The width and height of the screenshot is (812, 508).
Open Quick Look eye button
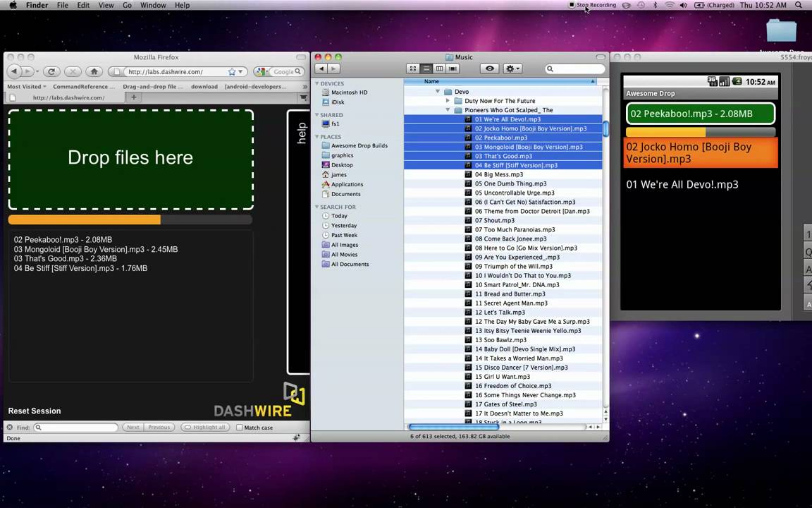click(x=489, y=68)
